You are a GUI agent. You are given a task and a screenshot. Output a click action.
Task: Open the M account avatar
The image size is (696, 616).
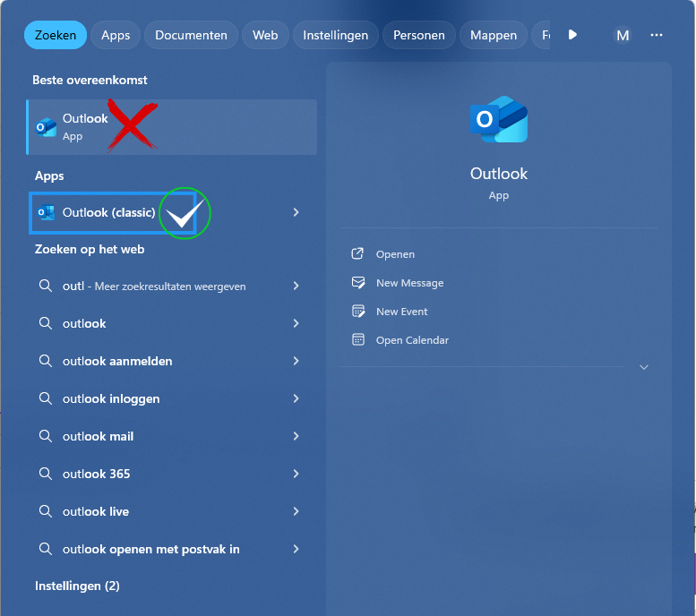[x=623, y=35]
